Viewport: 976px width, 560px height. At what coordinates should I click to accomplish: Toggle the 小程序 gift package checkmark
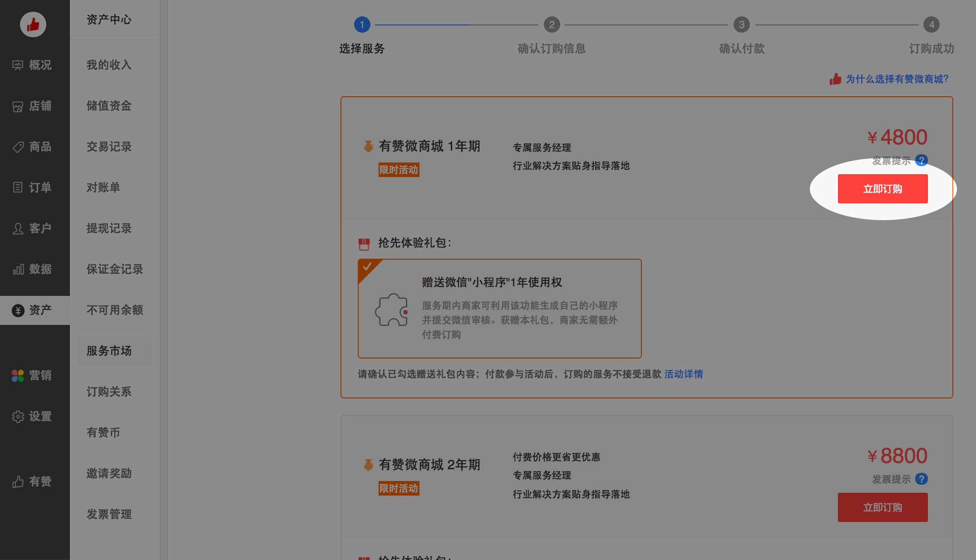tap(367, 267)
